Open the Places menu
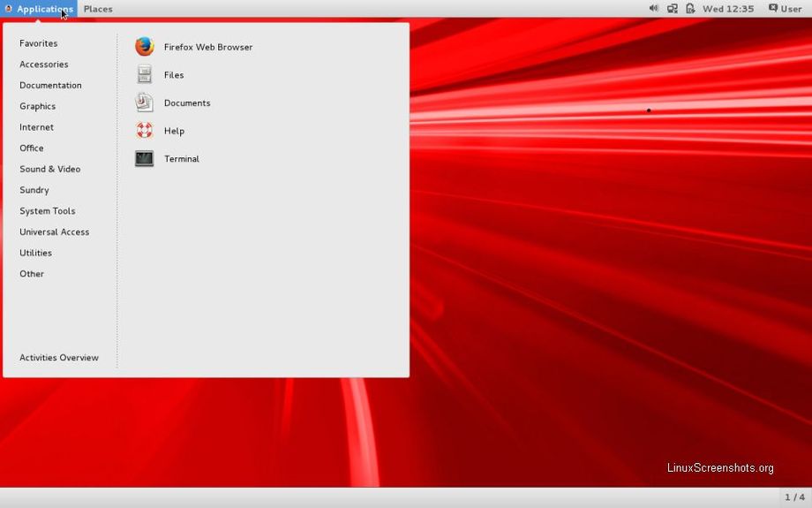The height and width of the screenshot is (508, 812). tap(98, 9)
